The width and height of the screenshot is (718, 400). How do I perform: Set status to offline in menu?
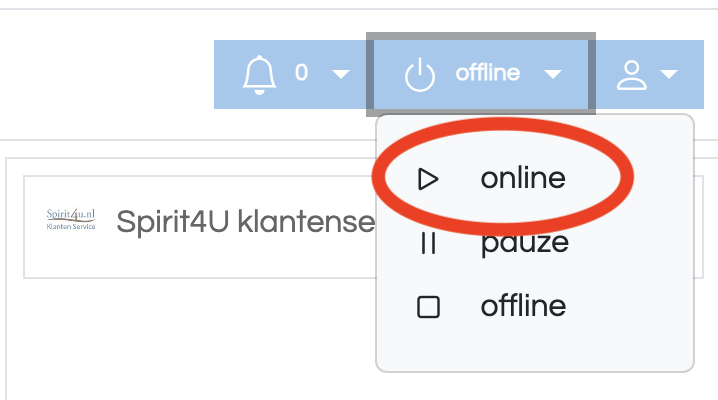pos(523,306)
